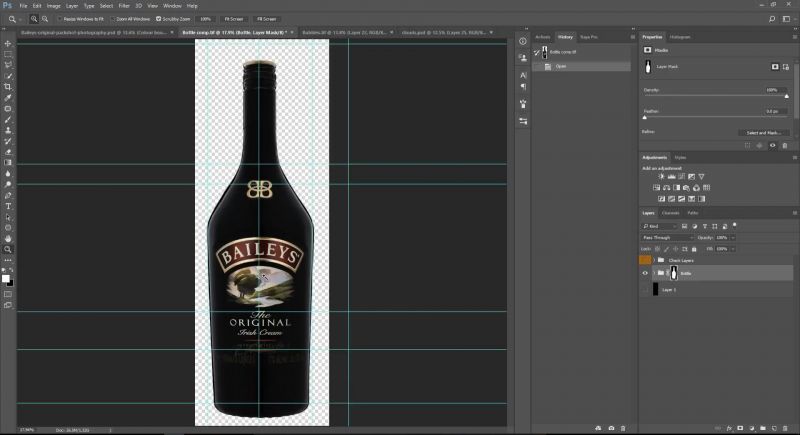Image resolution: width=800 pixels, height=435 pixels.
Task: Toggle lock all for the layer
Action: coord(694,249)
